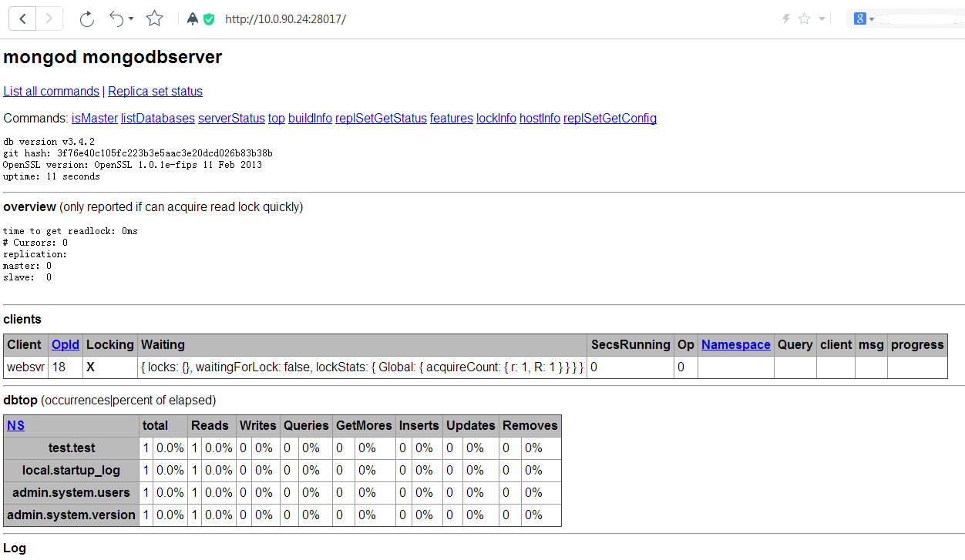Viewport: 965px width, 560px height.
Task: Click the OpId column header link
Action: (65, 345)
